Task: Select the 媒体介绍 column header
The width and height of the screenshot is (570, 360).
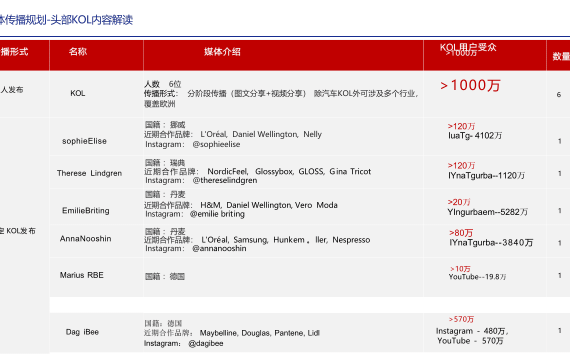Action: pos(222,52)
